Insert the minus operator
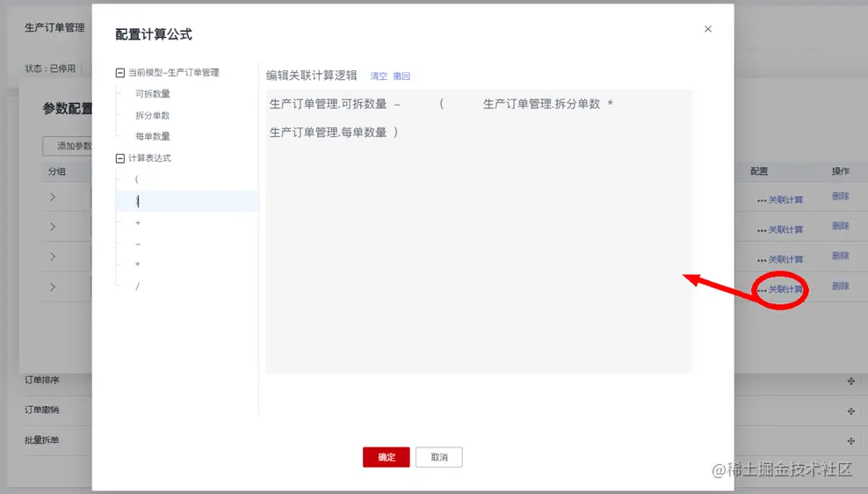Viewport: 868px width, 494px height. pyautogui.click(x=138, y=244)
